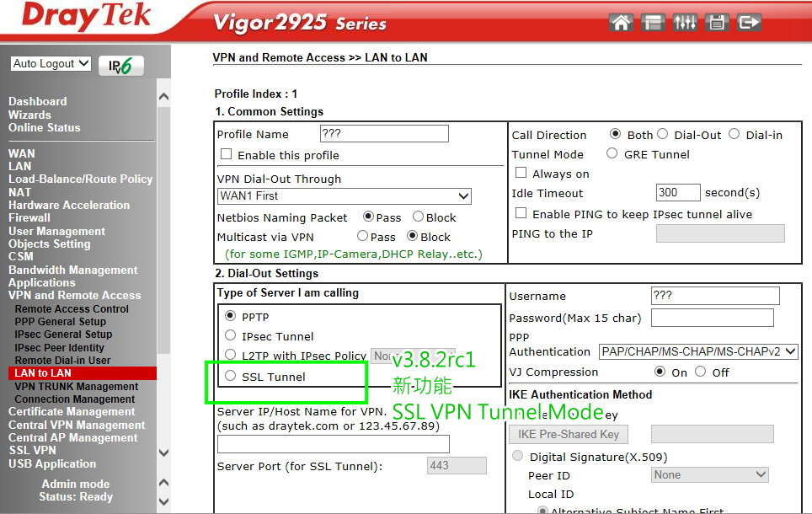Viewport: 812px width, 514px height.
Task: Select Both call direction radio
Action: click(615, 134)
